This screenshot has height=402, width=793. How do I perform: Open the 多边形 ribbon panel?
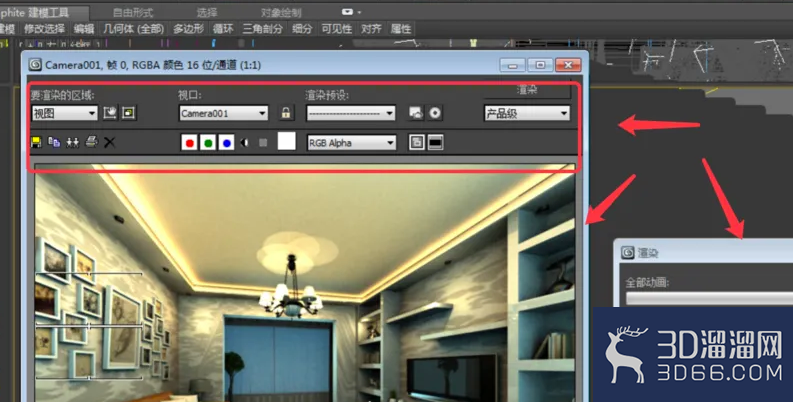click(188, 29)
